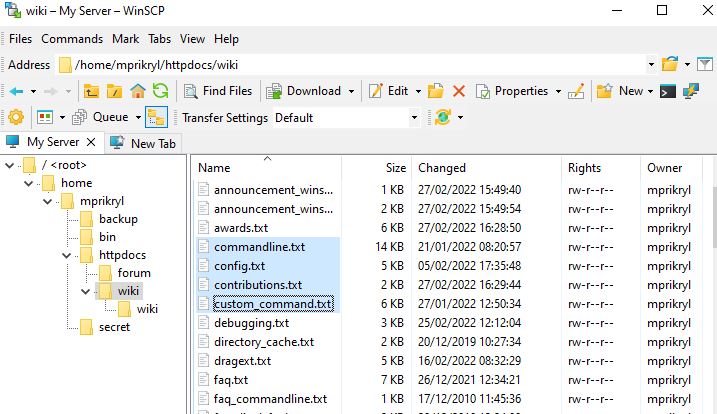Click the Back navigation arrow

click(16, 91)
